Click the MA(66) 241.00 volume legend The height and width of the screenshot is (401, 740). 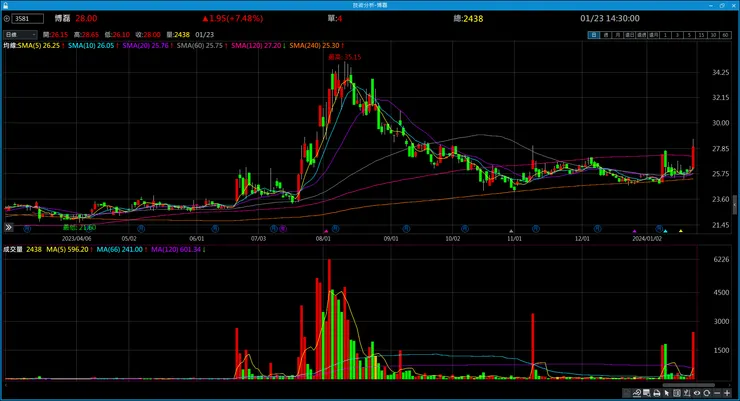coord(119,249)
